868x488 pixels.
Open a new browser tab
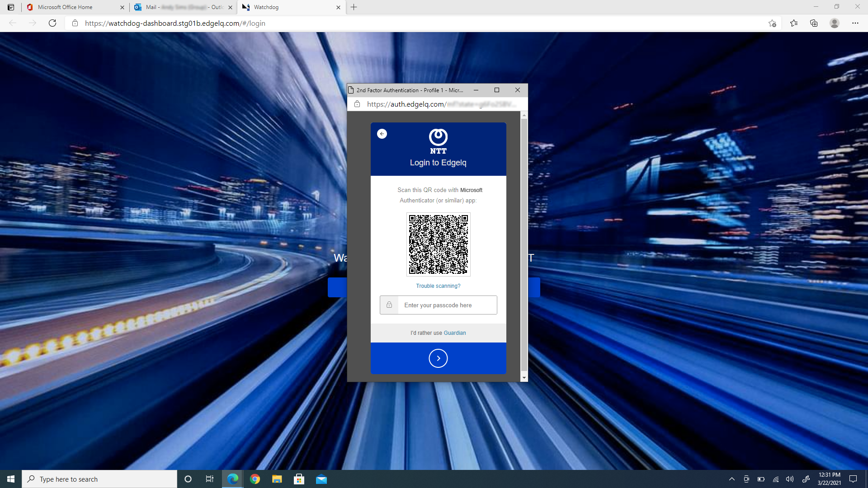(x=354, y=7)
